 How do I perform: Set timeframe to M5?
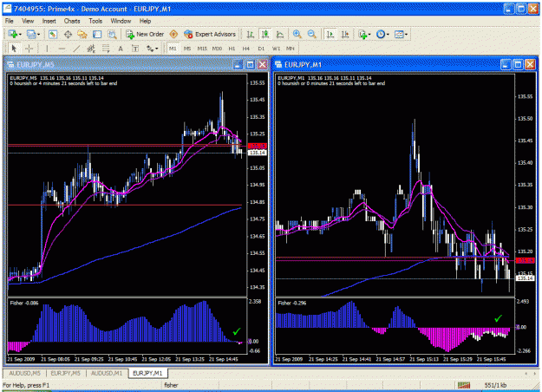(187, 49)
